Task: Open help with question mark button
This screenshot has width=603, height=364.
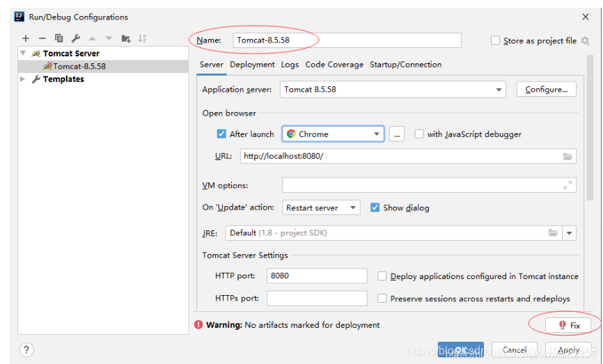Action: (x=26, y=350)
